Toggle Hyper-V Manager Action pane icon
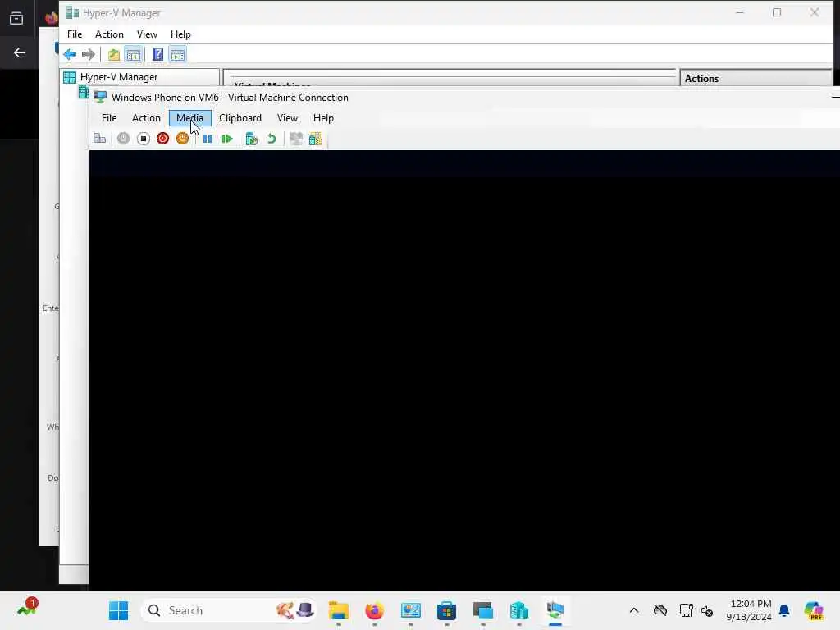 click(x=178, y=54)
